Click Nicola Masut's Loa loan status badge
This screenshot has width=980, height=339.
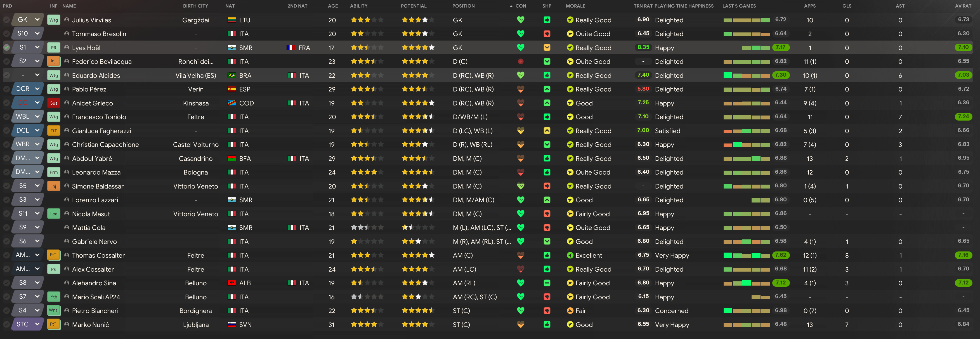coord(54,214)
